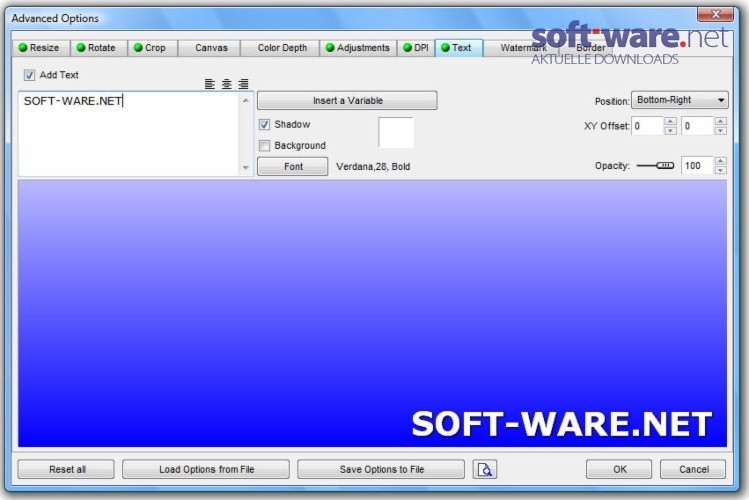This screenshot has width=749, height=500.
Task: Switch to the Watermark tab
Action: (x=523, y=48)
